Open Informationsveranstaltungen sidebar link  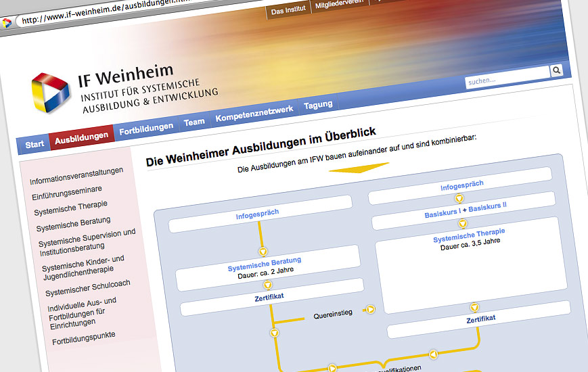click(x=76, y=175)
